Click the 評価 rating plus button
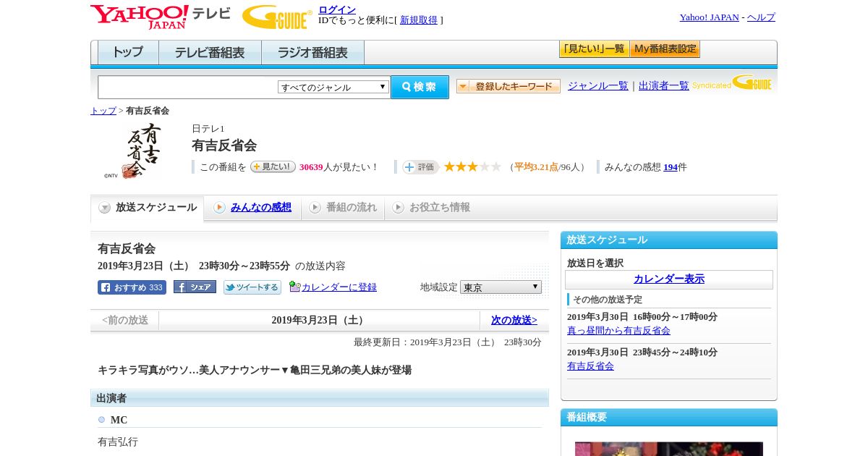Image resolution: width=868 pixels, height=456 pixels. pyautogui.click(x=420, y=166)
